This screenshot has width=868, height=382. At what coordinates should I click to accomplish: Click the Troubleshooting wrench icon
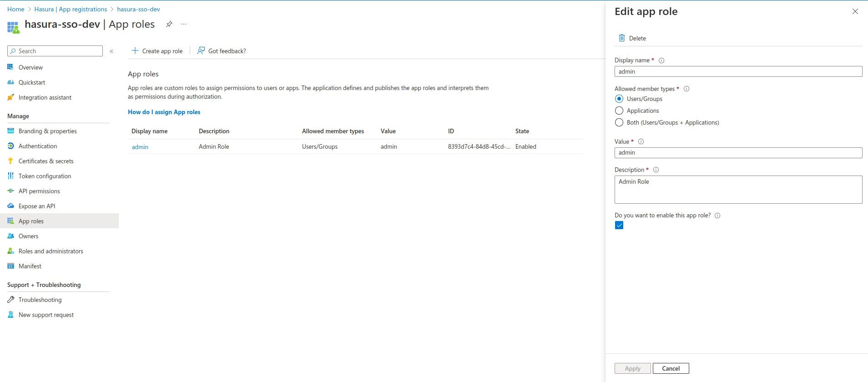click(x=10, y=300)
